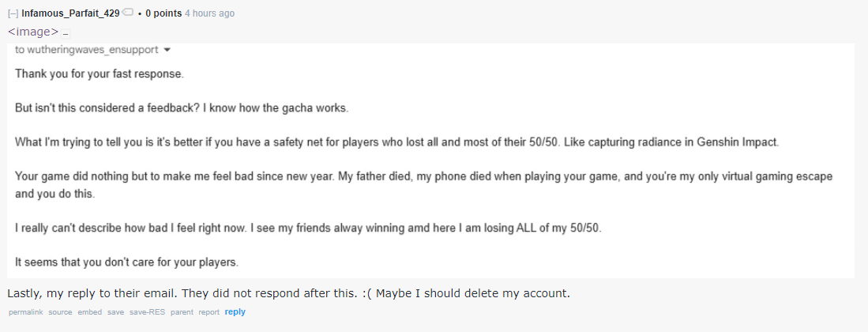Click the 'It seems that you don't care' sentence
868x332 pixels.
[127, 262]
